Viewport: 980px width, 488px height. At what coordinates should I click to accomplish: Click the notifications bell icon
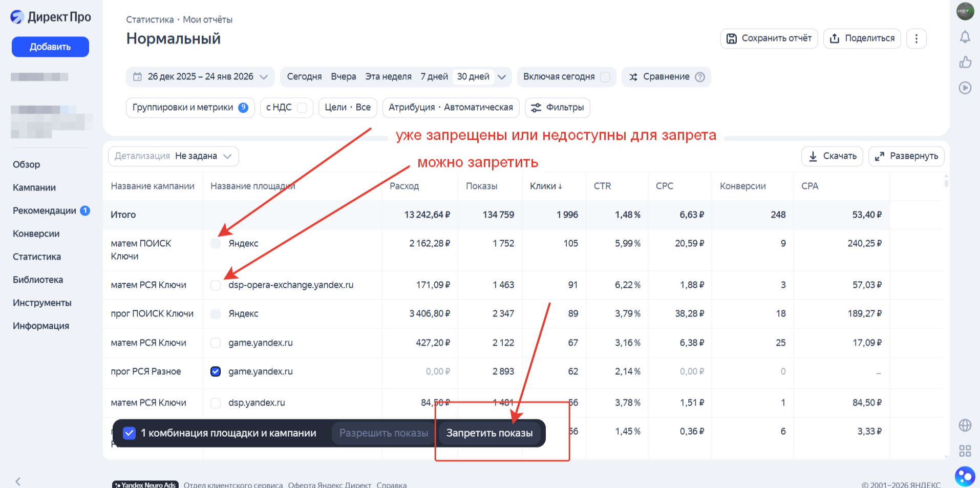point(965,37)
